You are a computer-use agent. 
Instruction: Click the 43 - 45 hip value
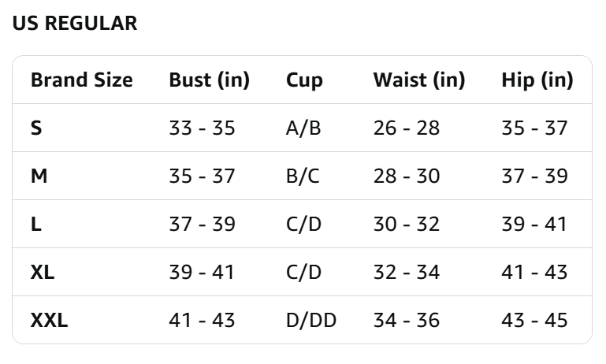coord(534,320)
